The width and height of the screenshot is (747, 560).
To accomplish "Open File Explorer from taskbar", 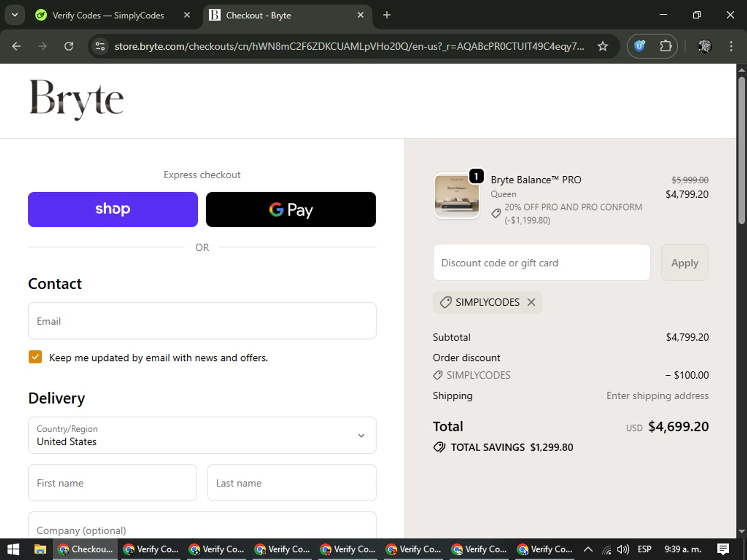I will [40, 549].
